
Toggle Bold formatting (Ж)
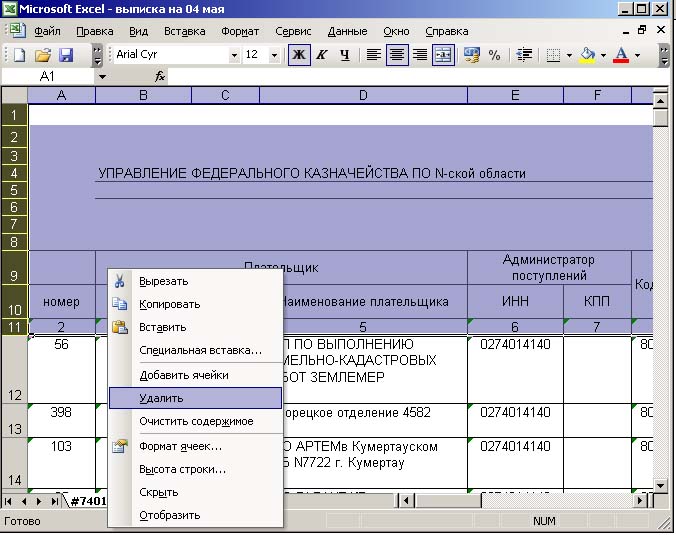298,55
